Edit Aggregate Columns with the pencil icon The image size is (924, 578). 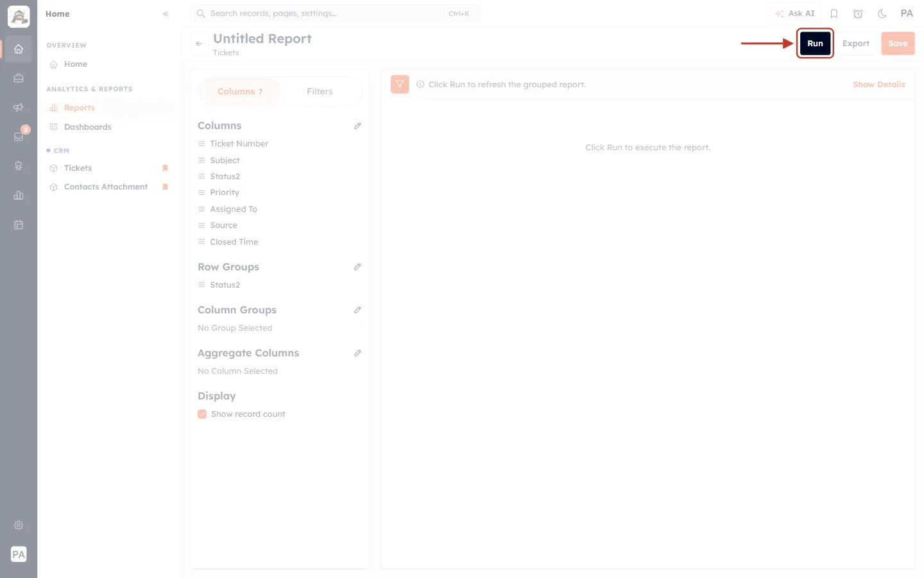pos(357,353)
